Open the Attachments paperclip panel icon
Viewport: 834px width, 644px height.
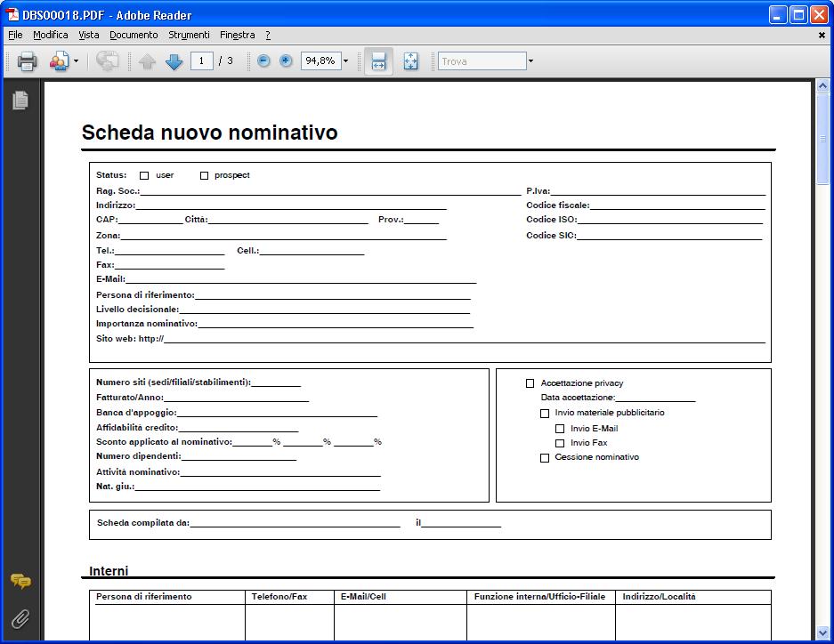click(20, 619)
